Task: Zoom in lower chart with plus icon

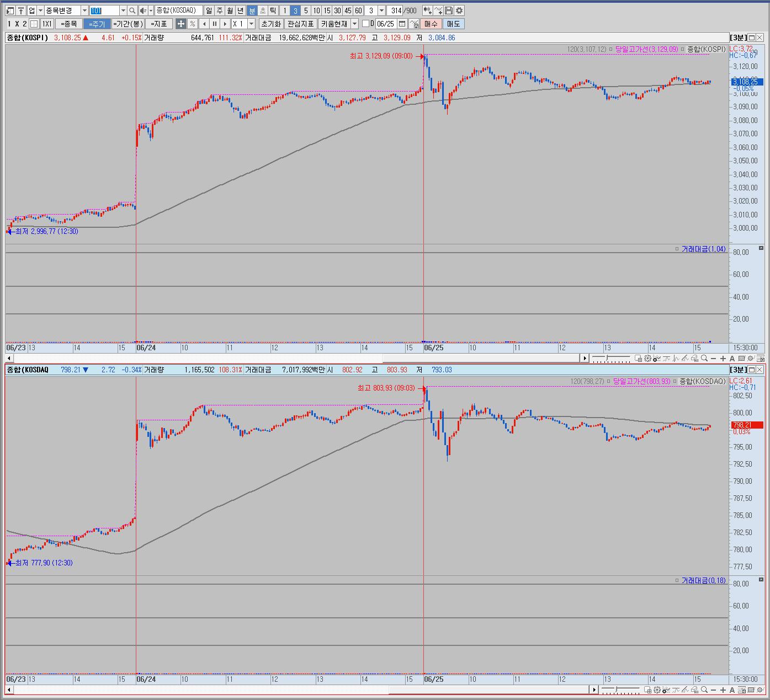Action: (x=723, y=690)
